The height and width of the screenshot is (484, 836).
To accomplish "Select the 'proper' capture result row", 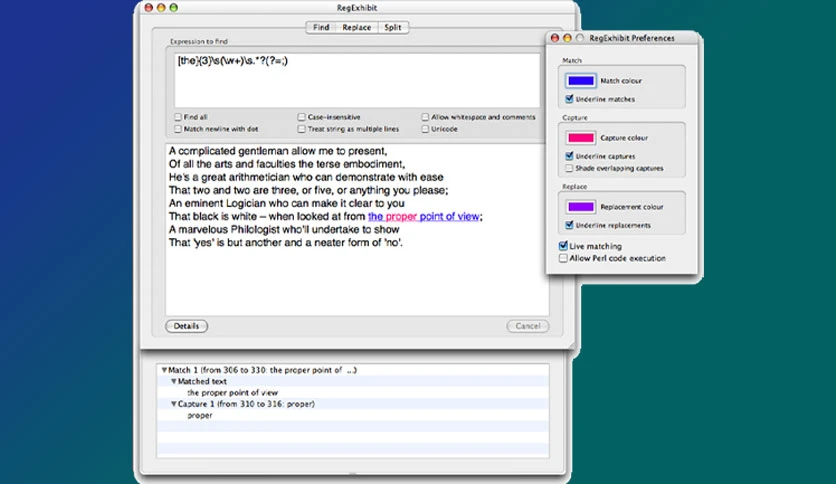I will click(x=353, y=415).
